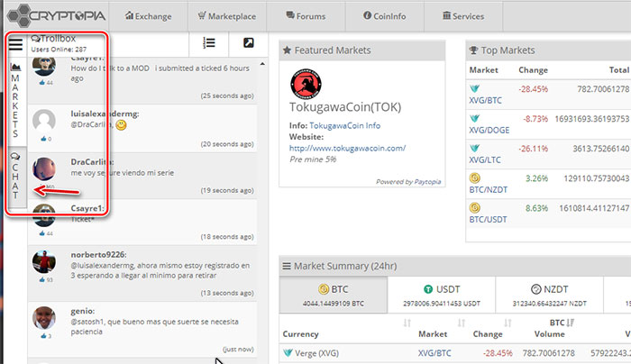Click DraCarlita's avatar
The image size is (631, 364).
tap(44, 168)
